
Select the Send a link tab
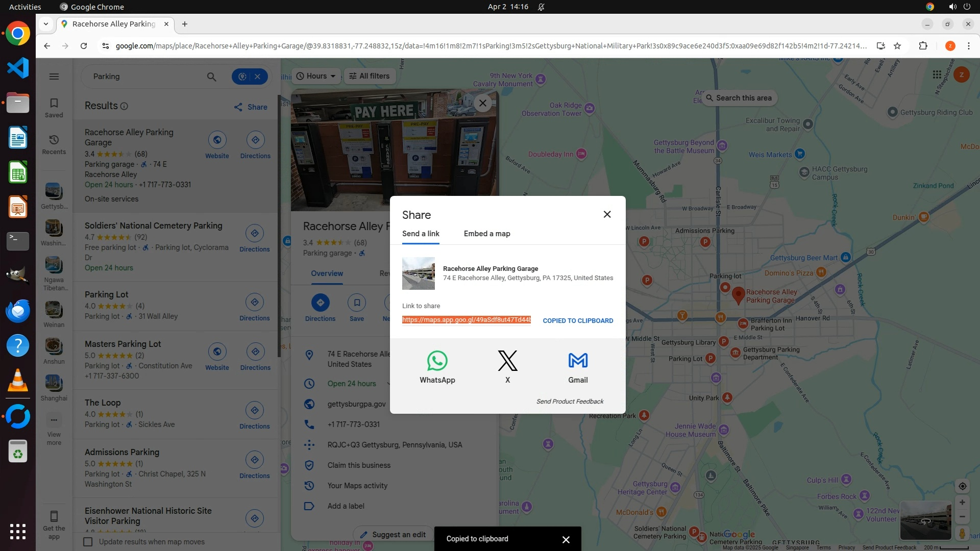coord(420,234)
